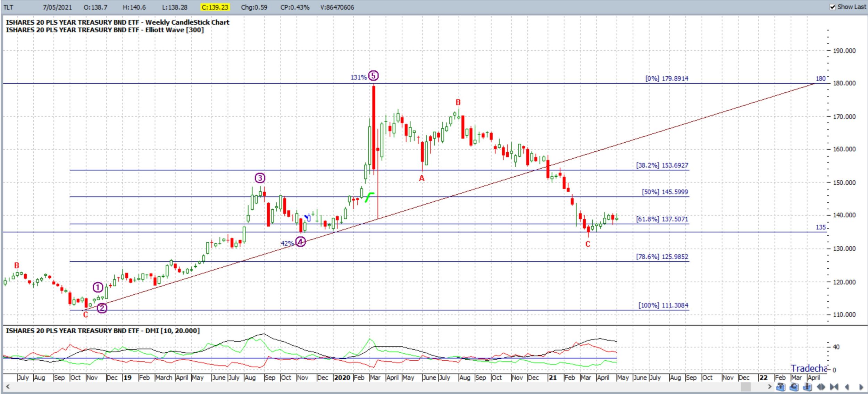Click the shift chart left arrow icon

[x=847, y=387]
